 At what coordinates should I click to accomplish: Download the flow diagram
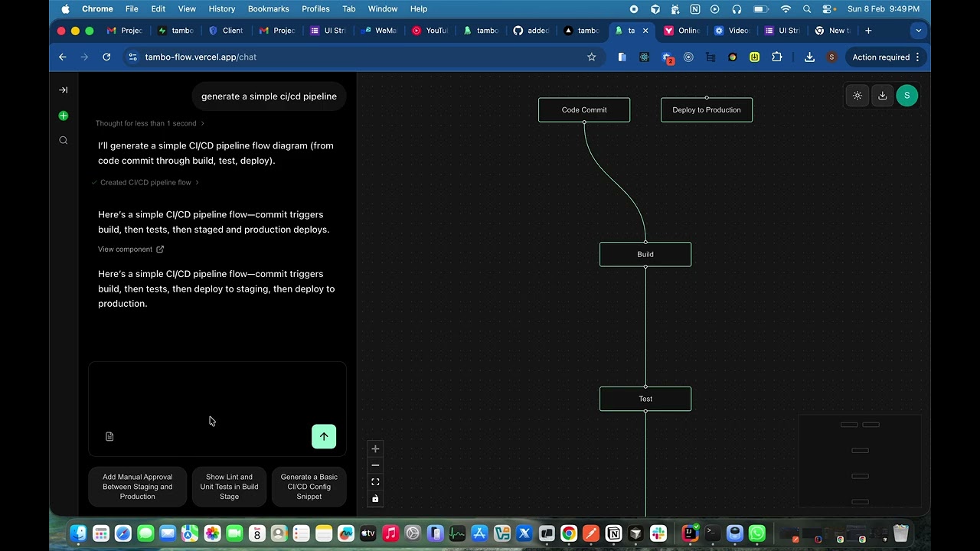coord(882,96)
